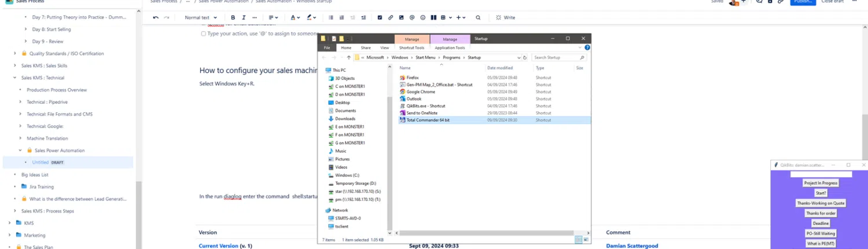Open the text alignment dropdown
Viewport: 868px width, 249px height.
pyautogui.click(x=274, y=18)
